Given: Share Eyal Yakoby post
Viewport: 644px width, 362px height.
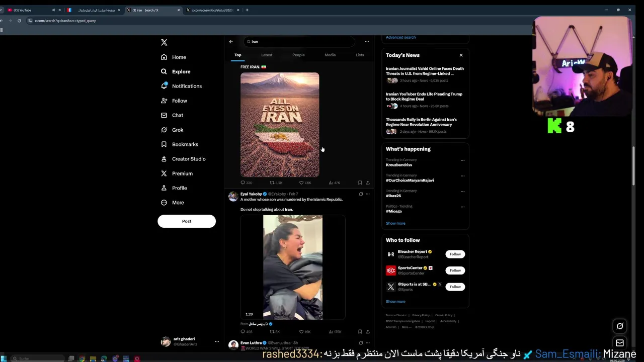Looking at the screenshot, I should tap(368, 332).
